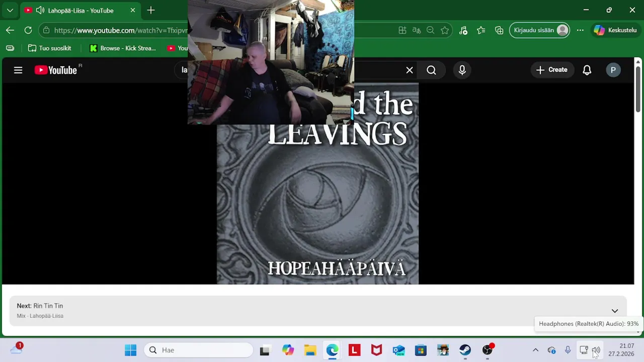Select the Lahopää-Liisa - YouTube tab
The height and width of the screenshot is (362, 644).
click(x=80, y=11)
